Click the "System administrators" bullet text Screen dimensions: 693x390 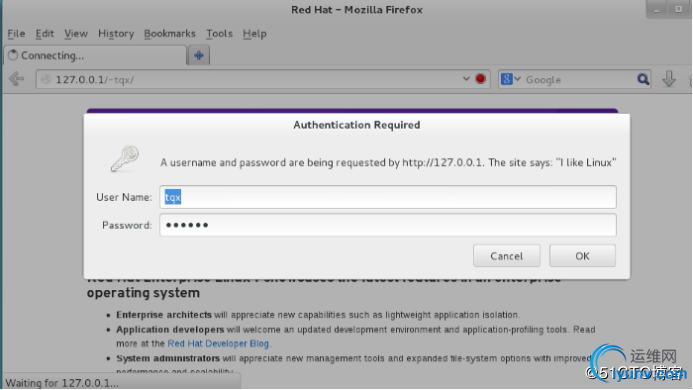point(168,358)
